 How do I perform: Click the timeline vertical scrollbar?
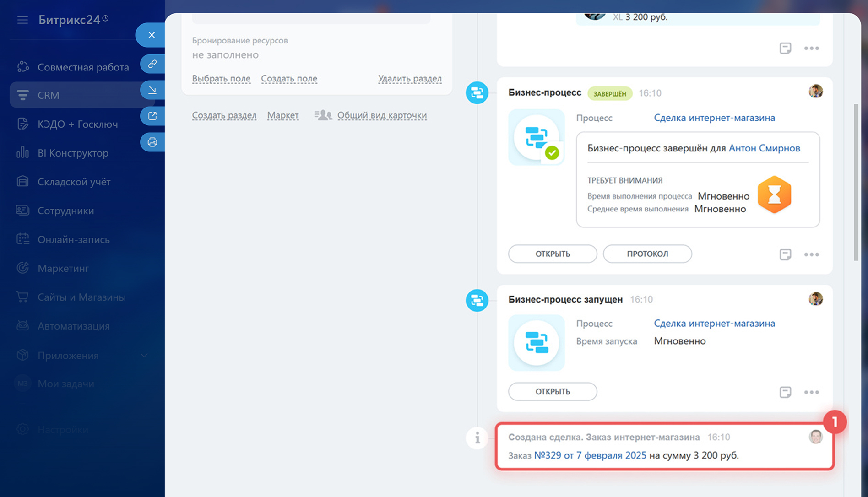pyautogui.click(x=856, y=183)
